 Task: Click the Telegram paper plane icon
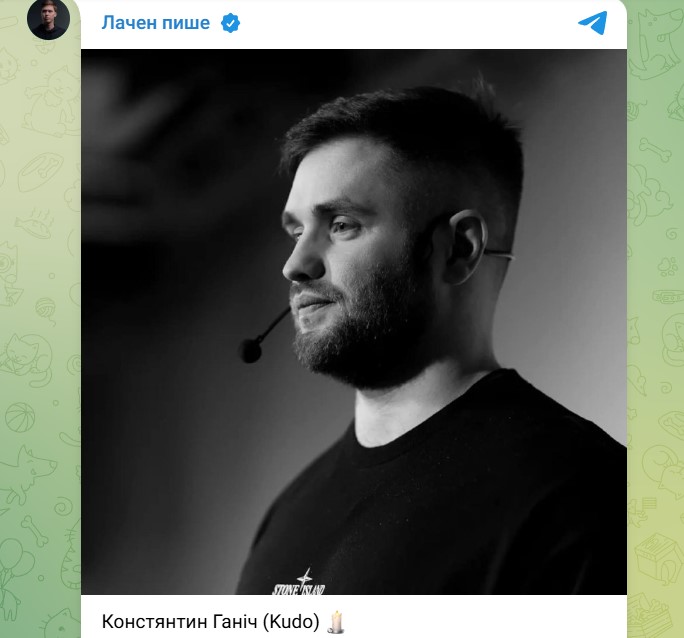pyautogui.click(x=592, y=23)
